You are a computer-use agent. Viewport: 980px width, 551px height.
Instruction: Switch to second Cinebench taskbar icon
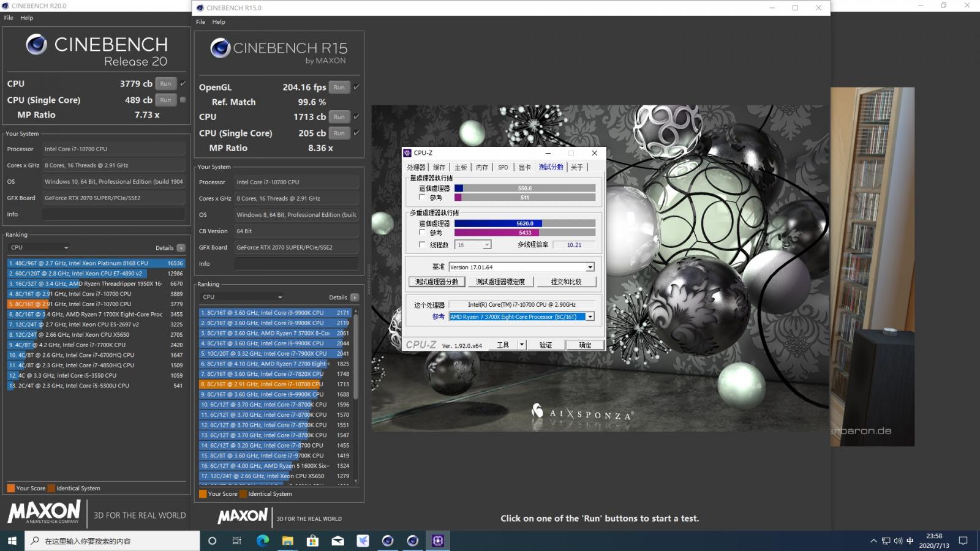[x=413, y=541]
